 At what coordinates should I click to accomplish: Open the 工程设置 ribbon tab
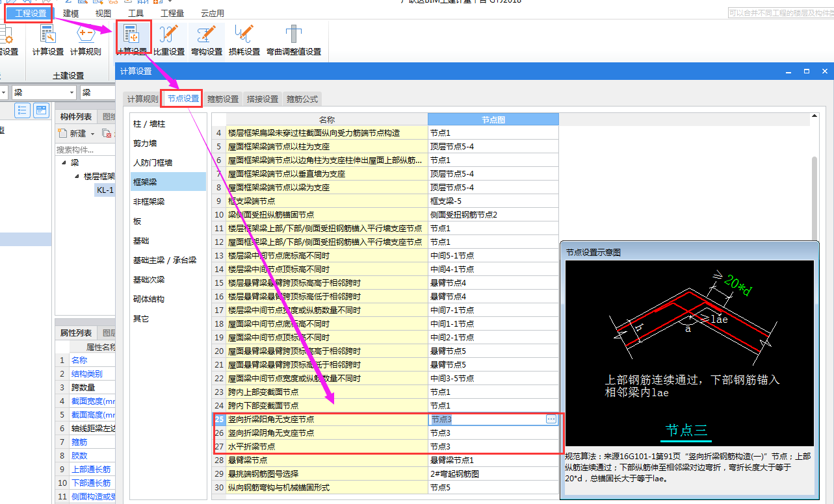click(x=31, y=13)
